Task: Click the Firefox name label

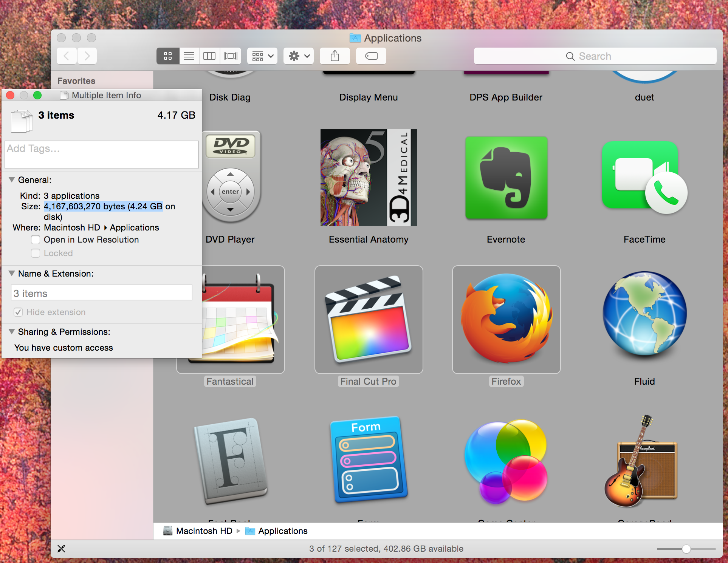Action: (x=506, y=382)
